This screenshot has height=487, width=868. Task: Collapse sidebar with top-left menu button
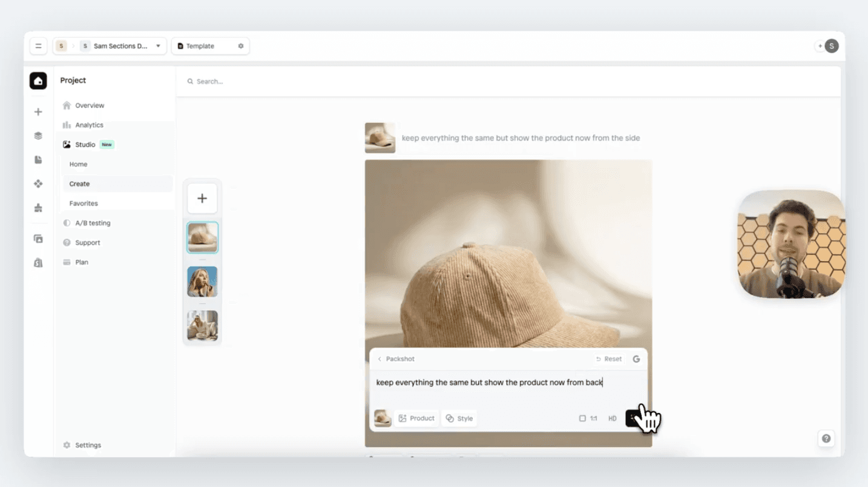(x=38, y=46)
